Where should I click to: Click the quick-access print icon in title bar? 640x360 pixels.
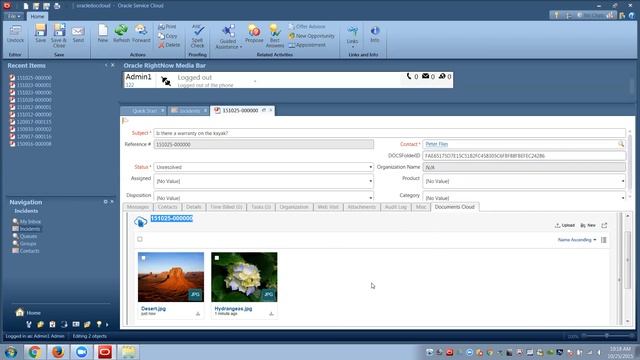click(57, 6)
